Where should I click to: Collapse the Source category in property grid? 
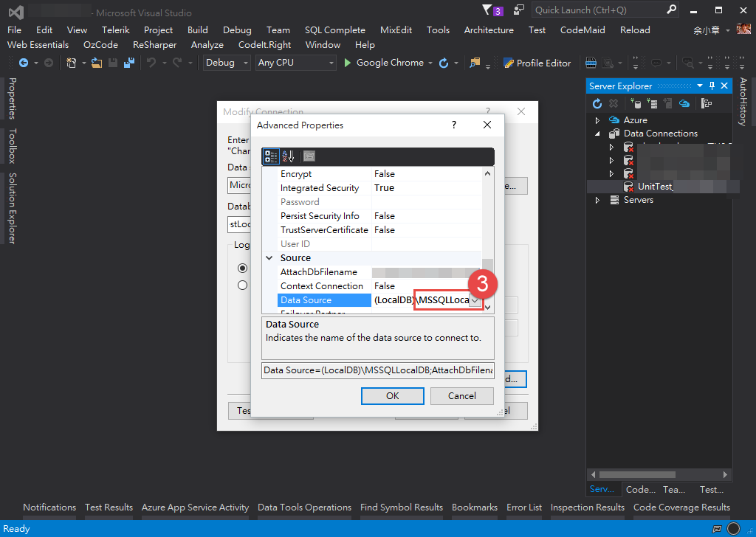[x=269, y=258]
